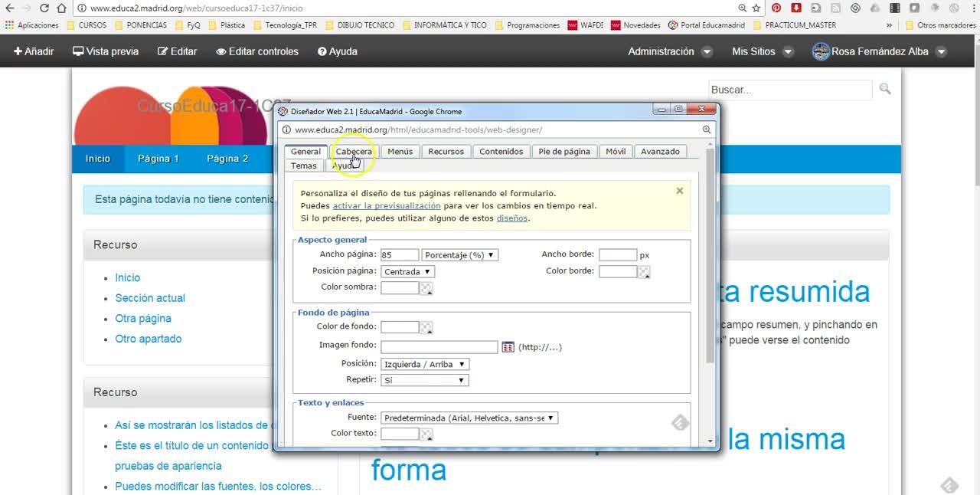Switch to the General tab

coord(305,152)
